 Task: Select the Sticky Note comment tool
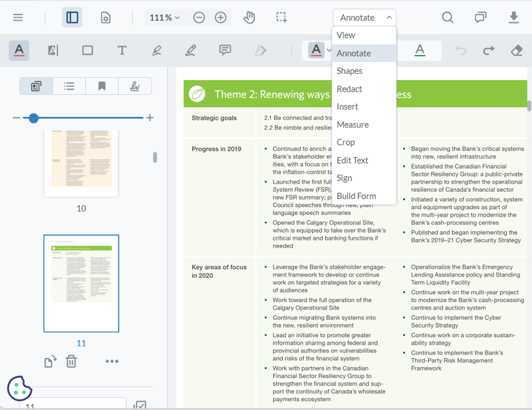224,50
